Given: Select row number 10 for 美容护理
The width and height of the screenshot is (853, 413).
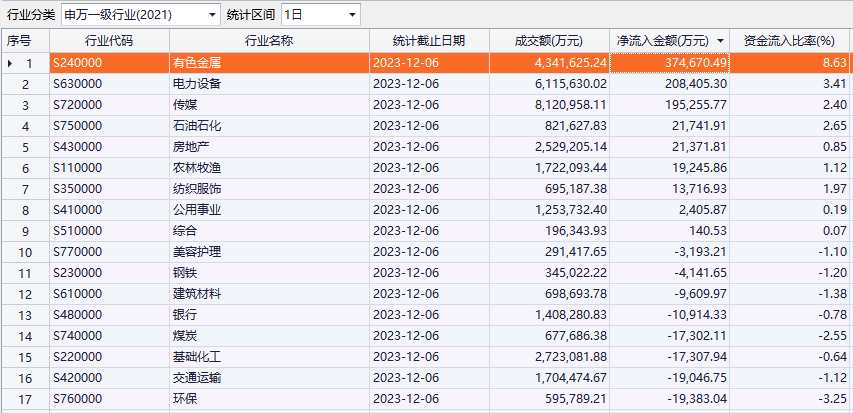Looking at the screenshot, I should point(25,252).
